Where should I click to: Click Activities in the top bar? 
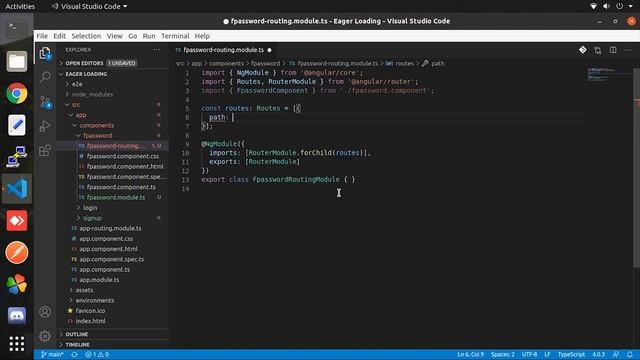(x=20, y=7)
